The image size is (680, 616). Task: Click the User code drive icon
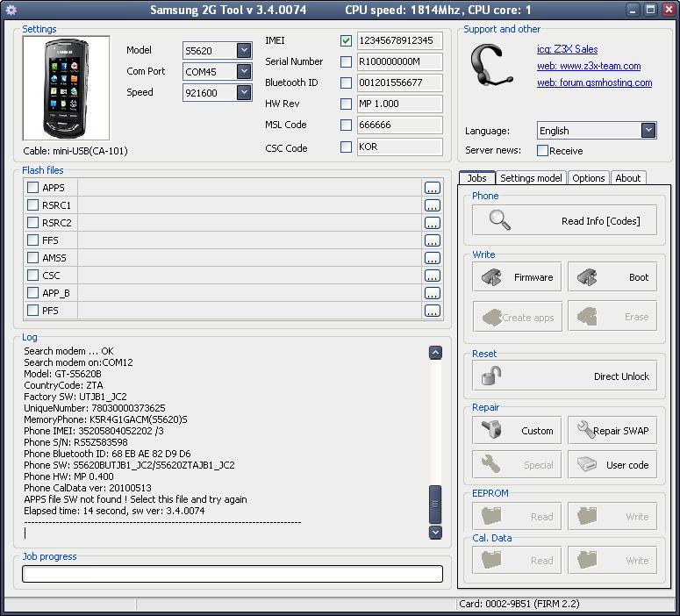(x=587, y=464)
